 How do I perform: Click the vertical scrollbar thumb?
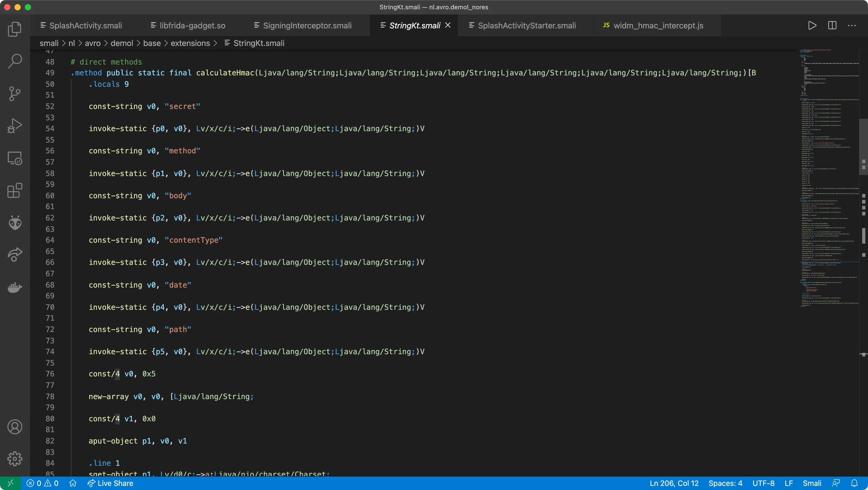[863, 146]
